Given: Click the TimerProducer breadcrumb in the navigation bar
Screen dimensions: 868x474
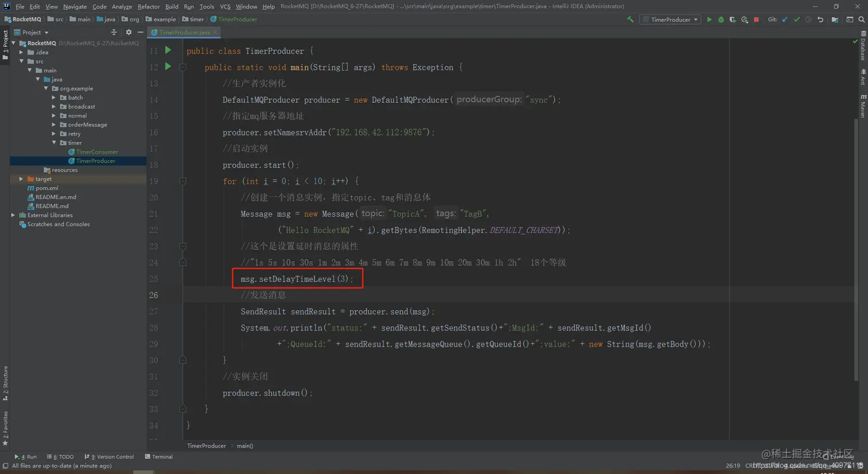Looking at the screenshot, I should [x=234, y=20].
